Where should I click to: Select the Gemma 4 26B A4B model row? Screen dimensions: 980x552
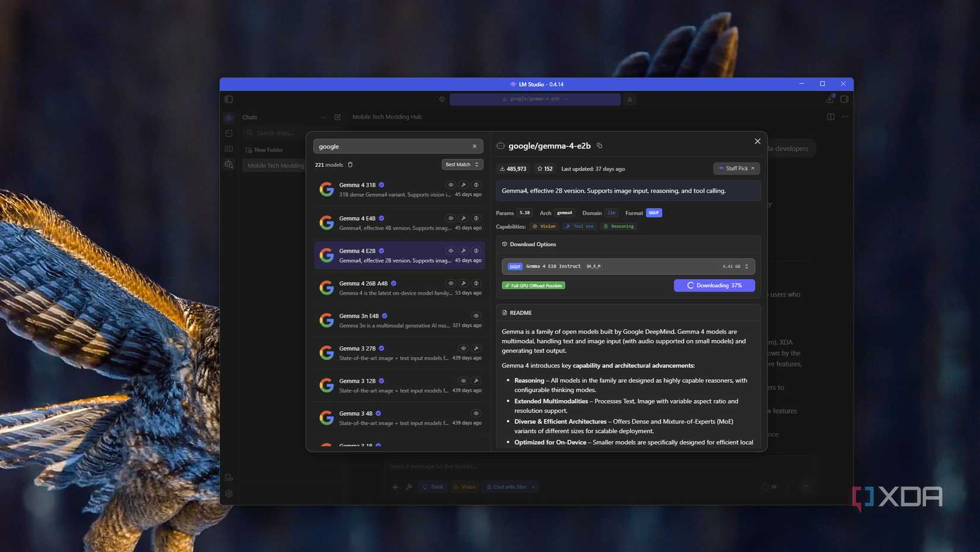click(x=399, y=288)
